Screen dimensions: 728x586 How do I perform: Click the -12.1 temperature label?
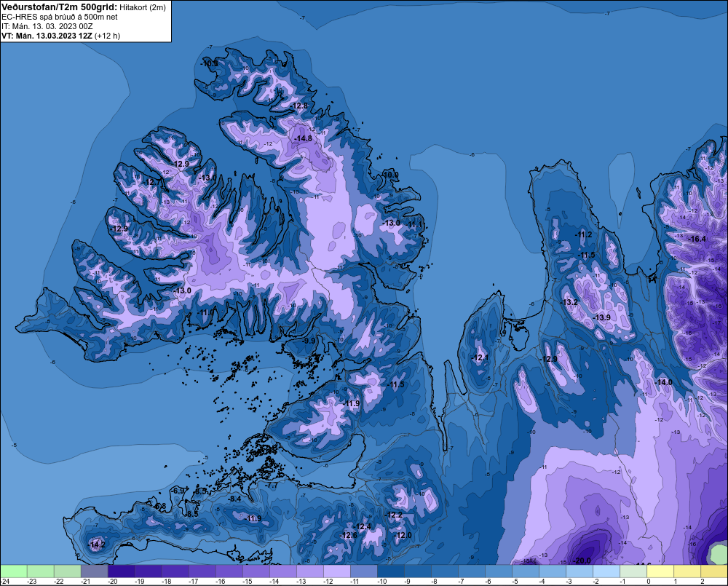coord(480,357)
